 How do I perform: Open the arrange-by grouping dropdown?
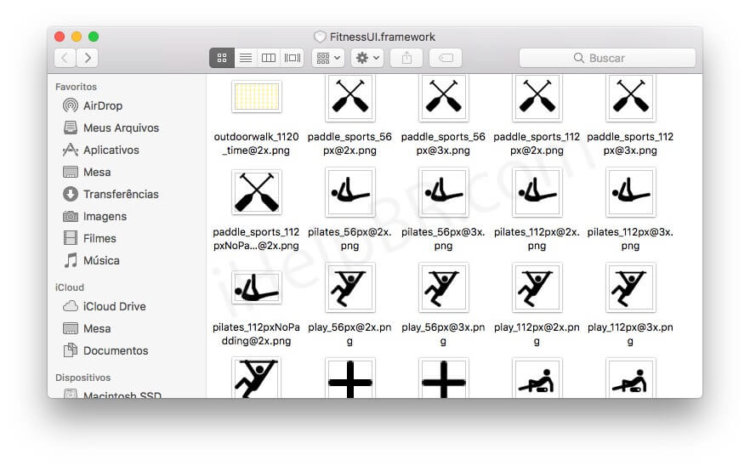[x=328, y=58]
